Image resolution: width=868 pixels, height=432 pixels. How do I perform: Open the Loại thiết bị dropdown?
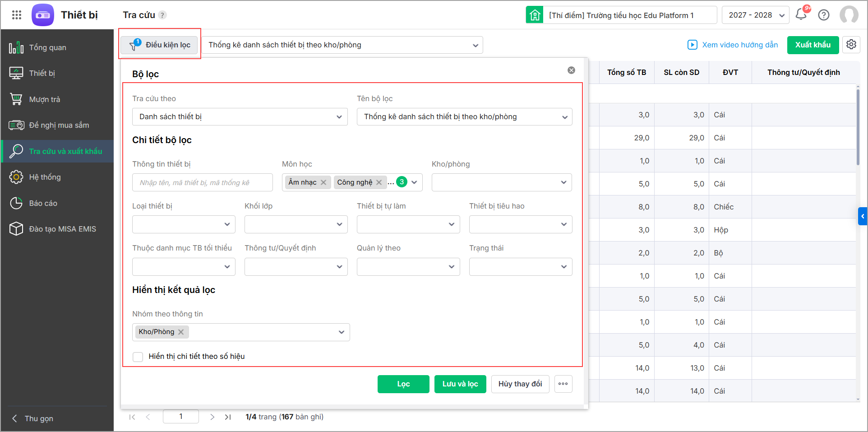tap(184, 224)
